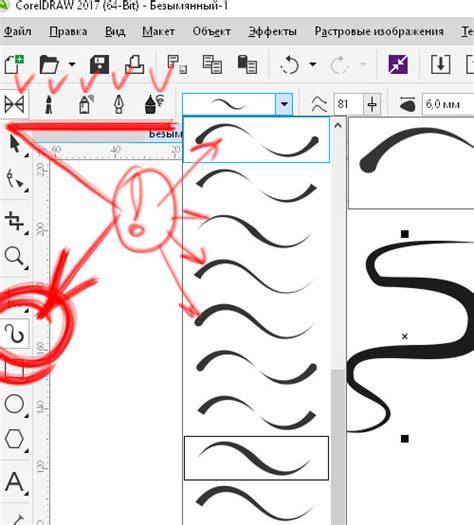The width and height of the screenshot is (474, 525).
Task: Open the Файл menu
Action: pyautogui.click(x=17, y=31)
